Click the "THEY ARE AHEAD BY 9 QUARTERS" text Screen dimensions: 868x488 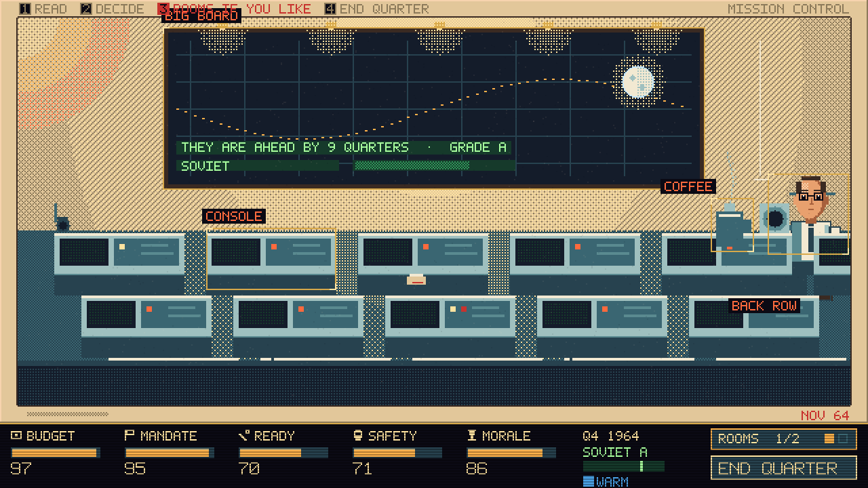[x=295, y=147]
